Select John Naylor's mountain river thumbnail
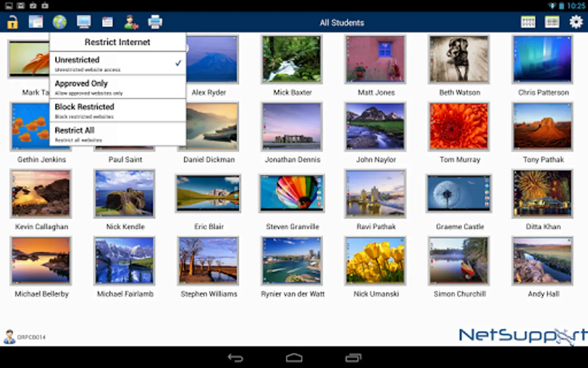The height and width of the screenshot is (368, 588). point(376,126)
